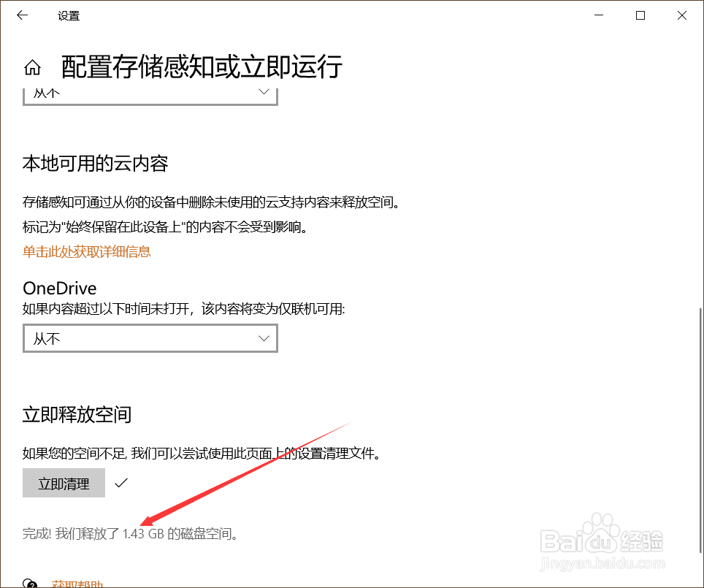Open the OneDrive 从不 dropdown
Image resolution: width=704 pixels, height=588 pixels.
[150, 338]
